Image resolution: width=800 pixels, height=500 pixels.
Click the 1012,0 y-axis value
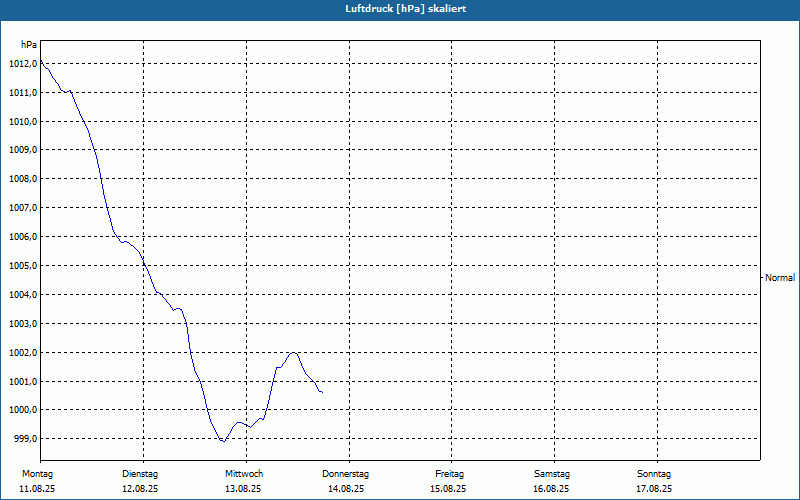pos(23,64)
